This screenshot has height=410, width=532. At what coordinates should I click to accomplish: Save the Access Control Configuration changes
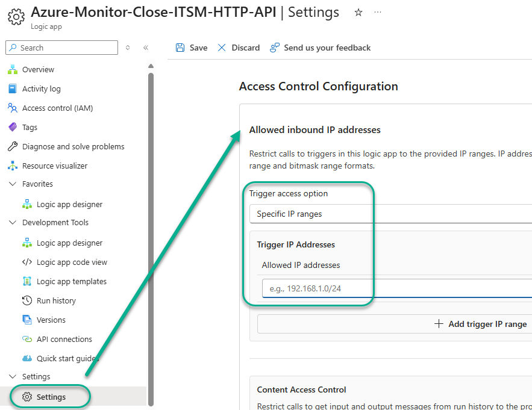pos(191,47)
